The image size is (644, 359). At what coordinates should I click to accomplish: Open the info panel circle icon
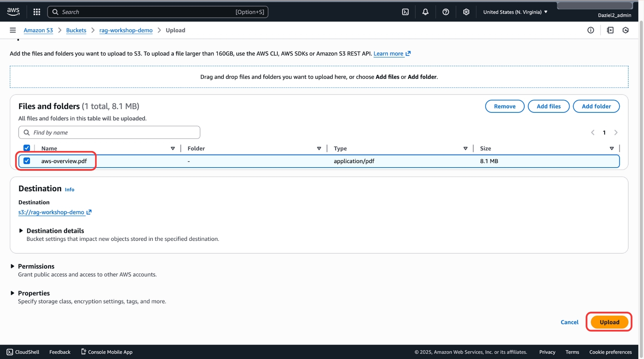point(590,30)
